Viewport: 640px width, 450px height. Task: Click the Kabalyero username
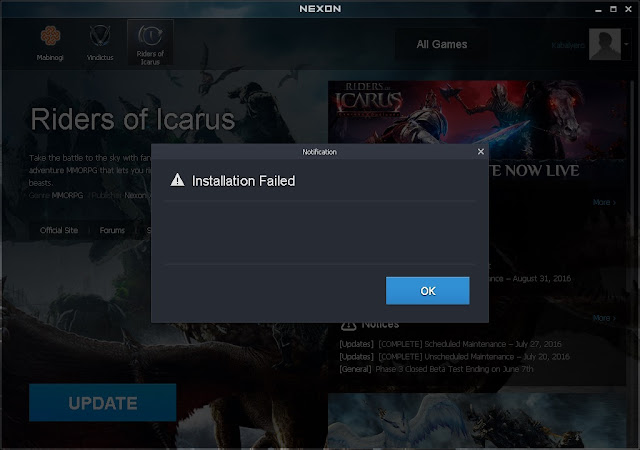pyautogui.click(x=568, y=45)
